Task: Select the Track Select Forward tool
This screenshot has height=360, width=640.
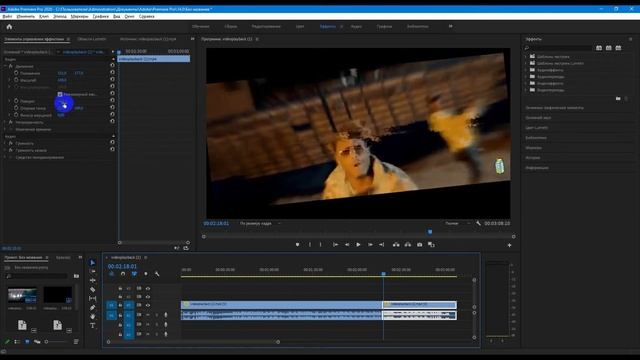Action: click(93, 271)
